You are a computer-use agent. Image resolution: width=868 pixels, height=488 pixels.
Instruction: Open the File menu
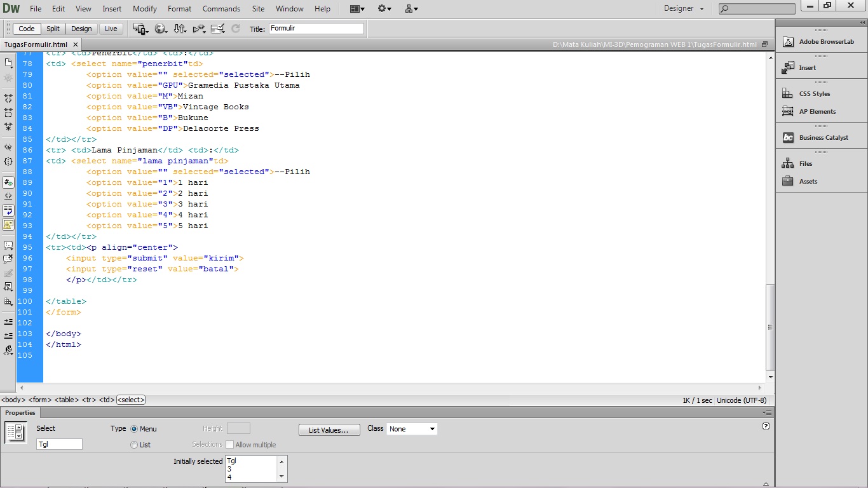click(x=36, y=9)
